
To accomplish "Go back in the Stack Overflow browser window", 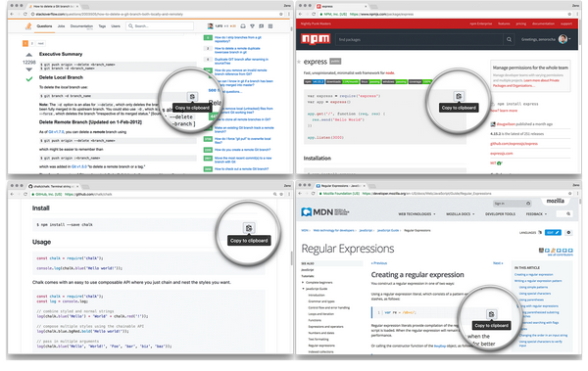I will coord(12,14).
